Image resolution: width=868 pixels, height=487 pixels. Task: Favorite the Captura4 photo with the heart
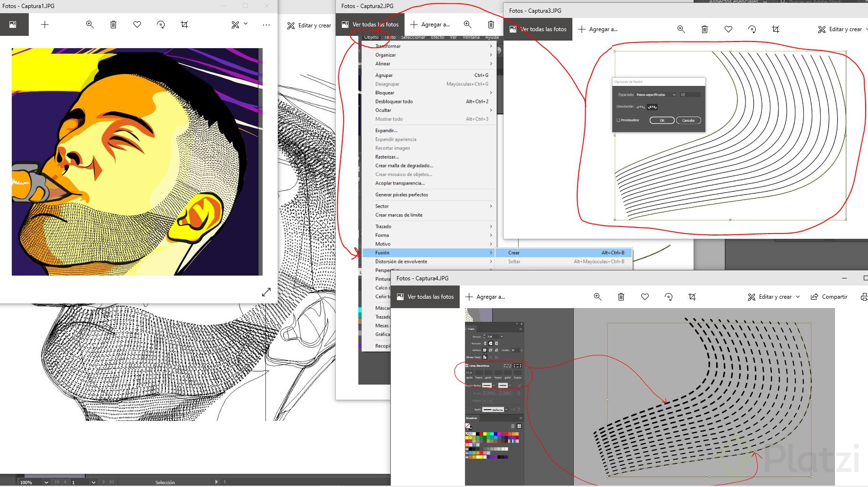645,297
